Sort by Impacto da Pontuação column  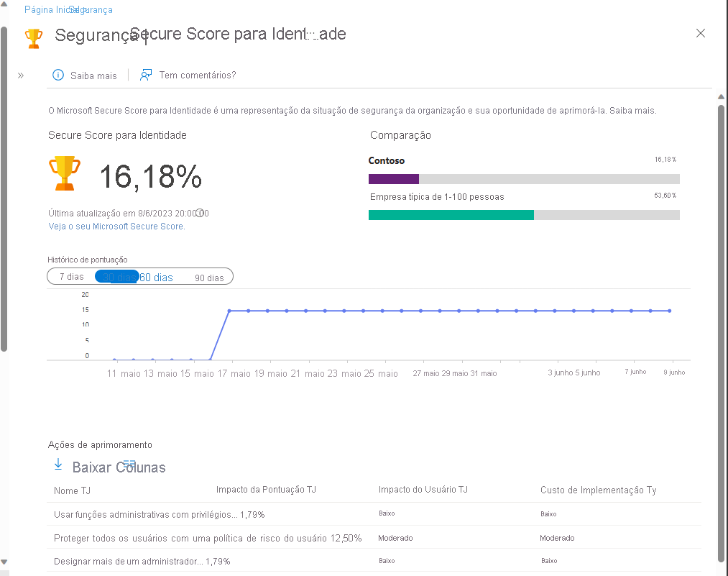click(x=266, y=490)
